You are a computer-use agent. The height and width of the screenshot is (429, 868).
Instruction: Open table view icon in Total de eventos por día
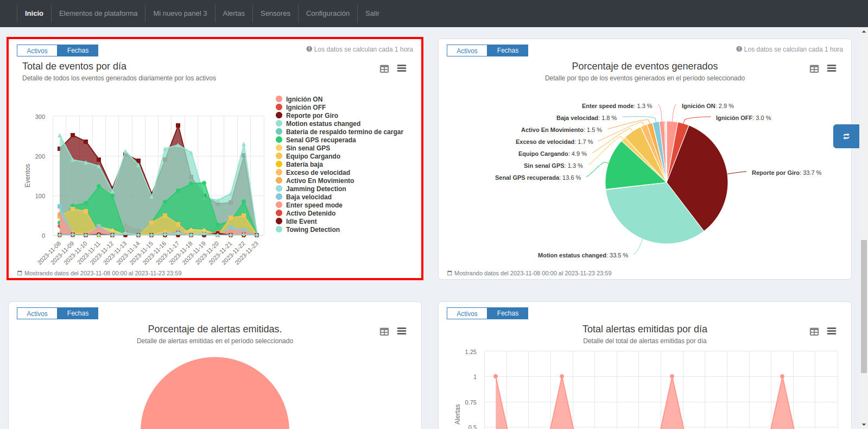coord(384,69)
